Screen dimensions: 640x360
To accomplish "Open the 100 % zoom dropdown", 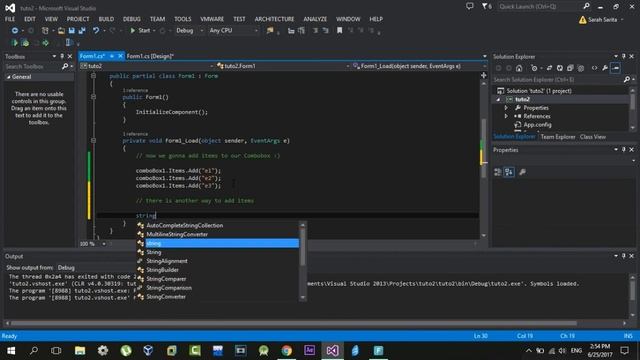I will [x=104, y=244].
